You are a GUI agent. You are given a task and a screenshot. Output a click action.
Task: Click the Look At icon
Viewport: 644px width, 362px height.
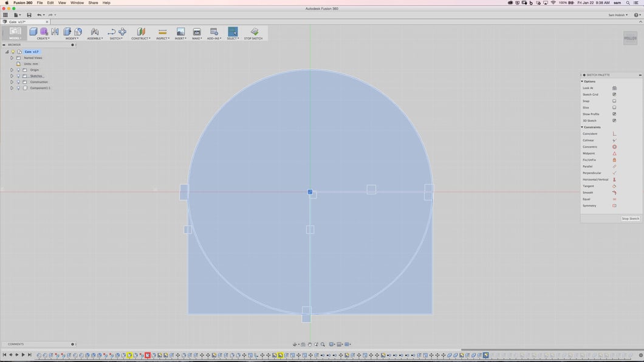[614, 88]
